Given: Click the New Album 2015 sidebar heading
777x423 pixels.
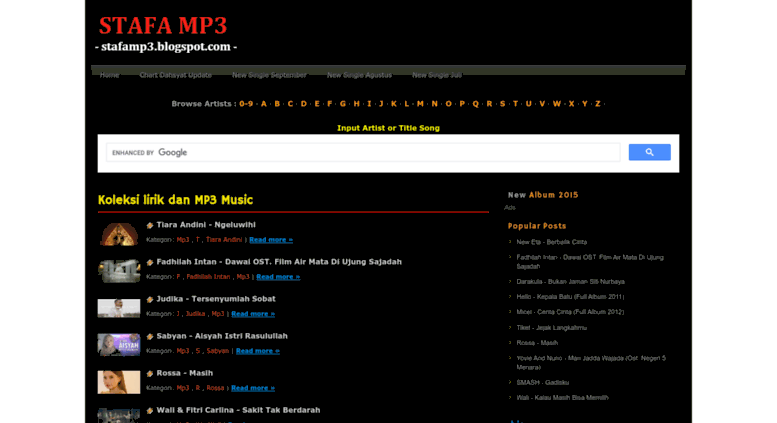Looking at the screenshot, I should point(543,195).
